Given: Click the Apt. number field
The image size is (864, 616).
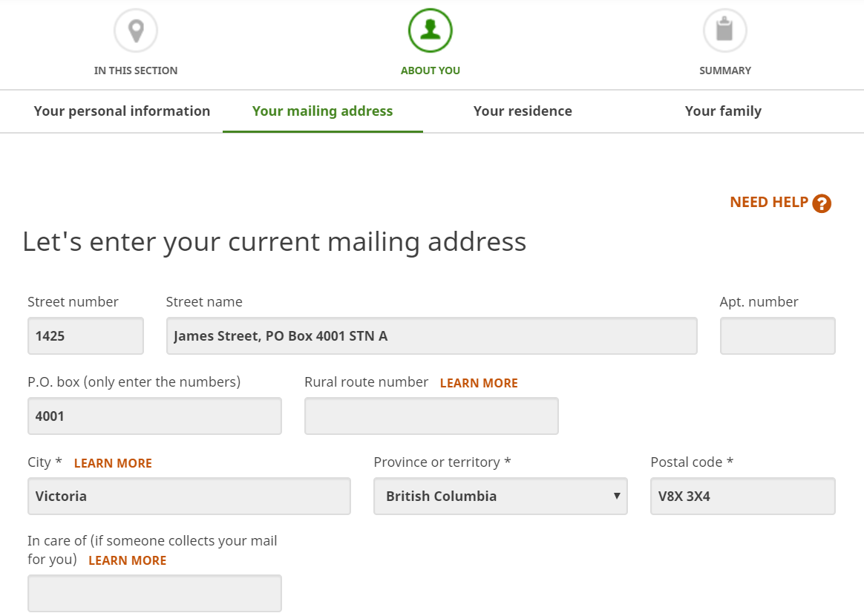Looking at the screenshot, I should [x=777, y=336].
